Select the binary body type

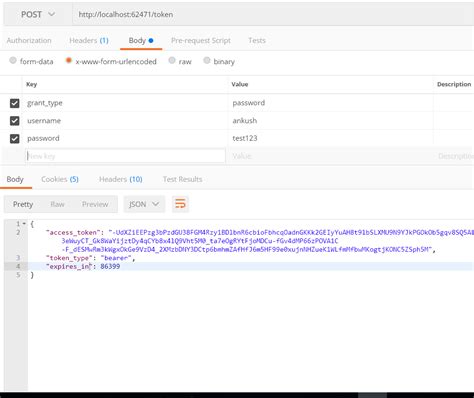tap(207, 60)
